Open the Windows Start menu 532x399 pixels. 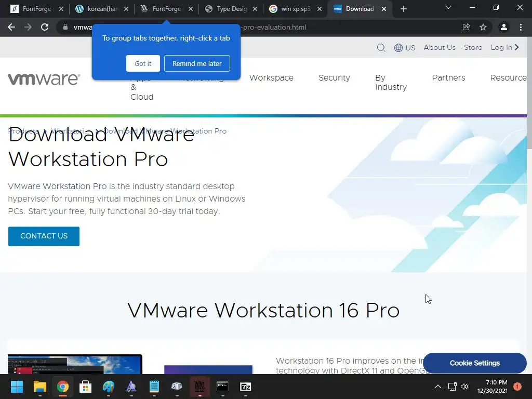click(17, 387)
